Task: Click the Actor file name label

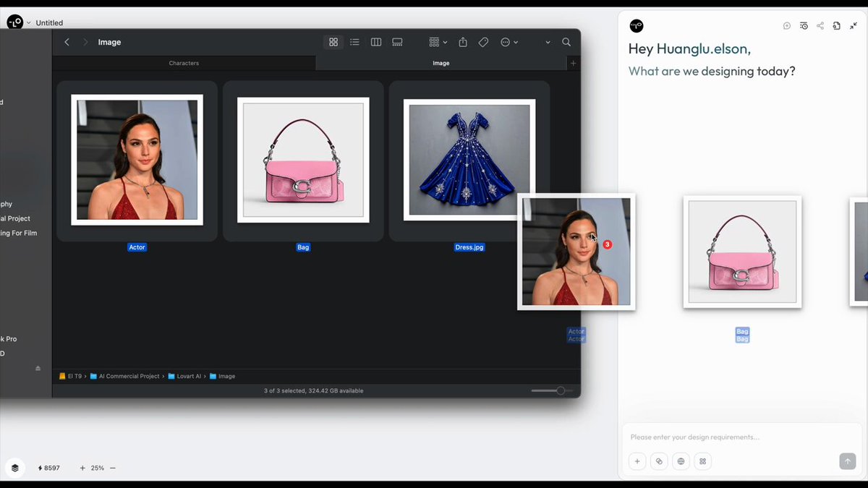Action: tap(137, 247)
